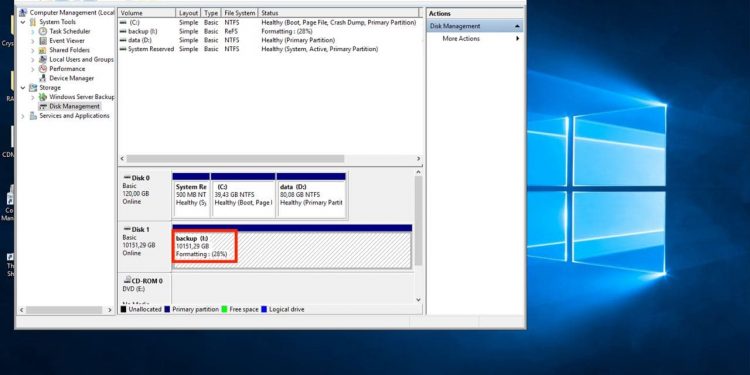Open the More Actions submenu arrow
The image size is (750, 375).
click(x=518, y=38)
